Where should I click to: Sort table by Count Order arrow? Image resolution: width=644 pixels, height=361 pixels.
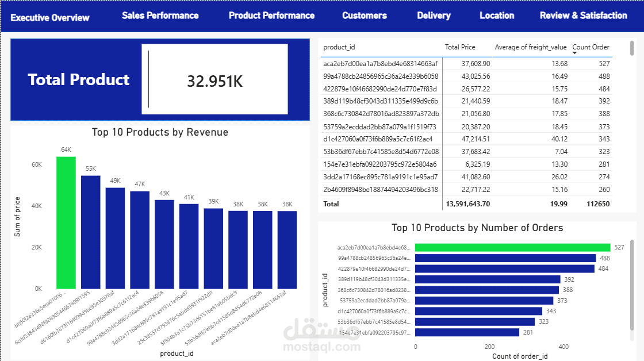point(574,53)
